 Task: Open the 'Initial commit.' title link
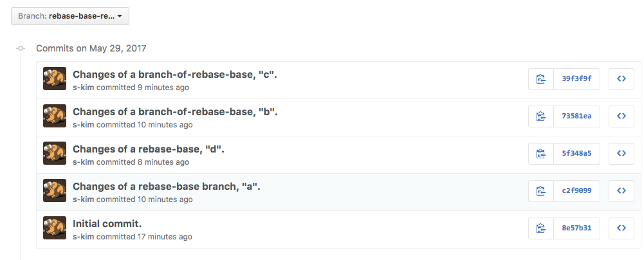tap(107, 224)
